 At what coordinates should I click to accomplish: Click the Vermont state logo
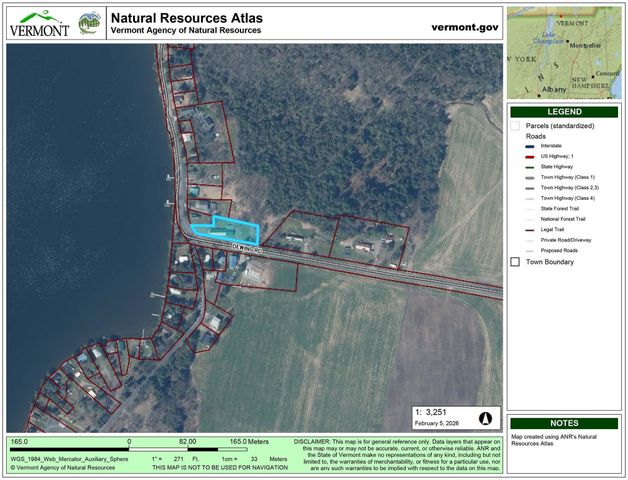38,22
